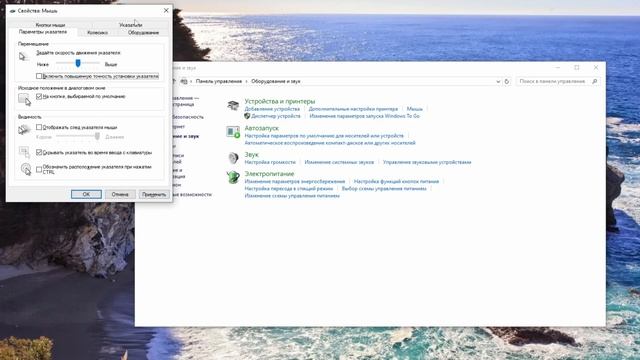Open Изменение параметров энергосбережения link

coord(295,181)
